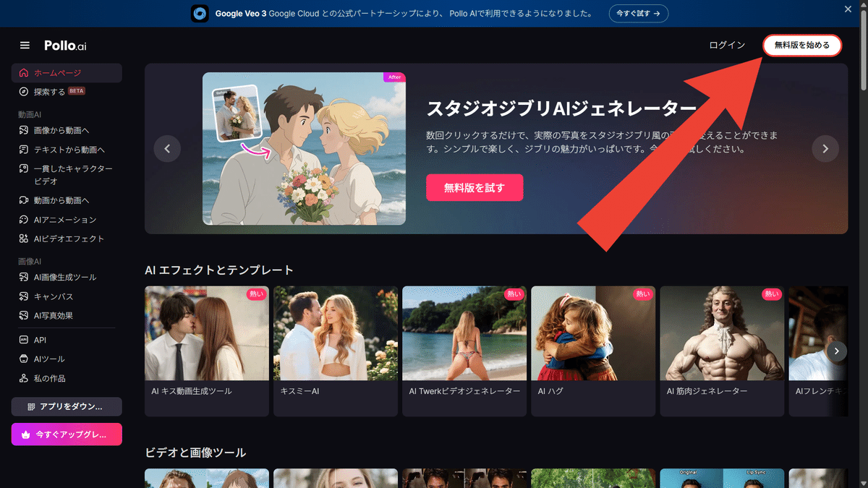Click the 私の作品 sidebar icon
Screen dimensions: 868x488
click(x=24, y=378)
